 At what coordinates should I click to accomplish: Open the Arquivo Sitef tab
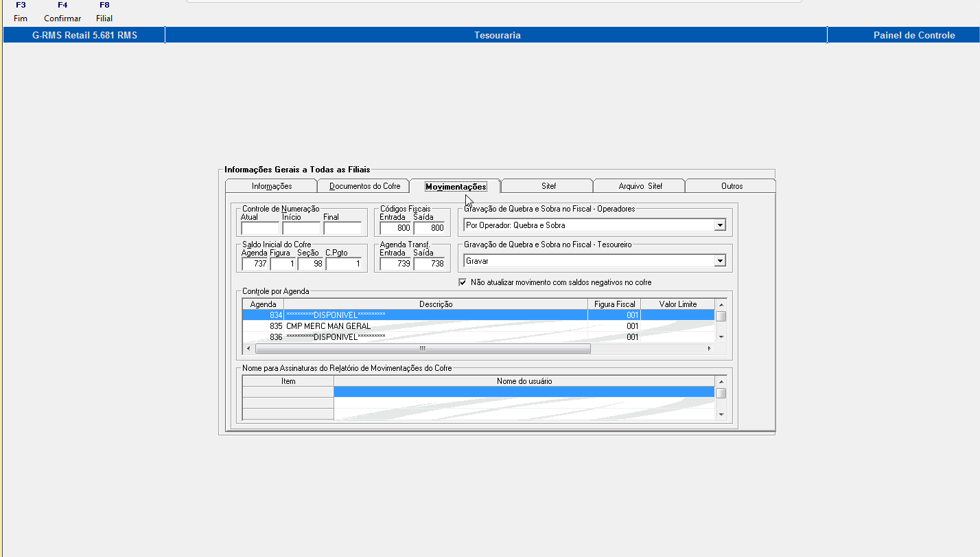tap(640, 186)
